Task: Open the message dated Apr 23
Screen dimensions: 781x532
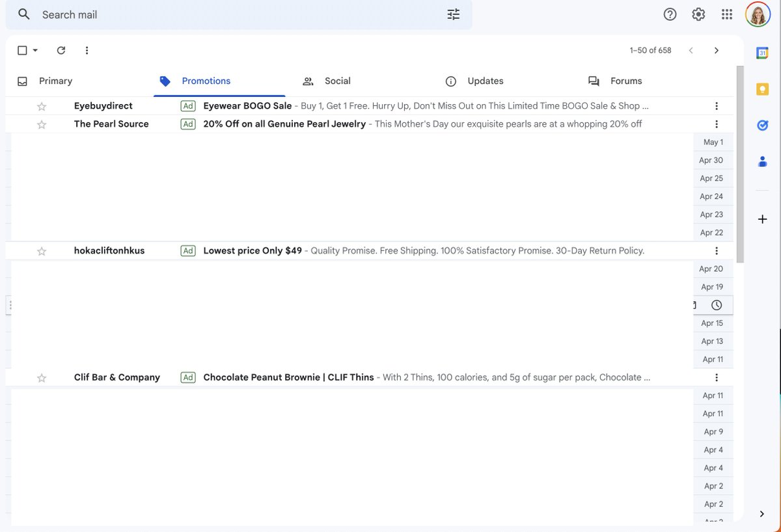Action: click(x=711, y=215)
